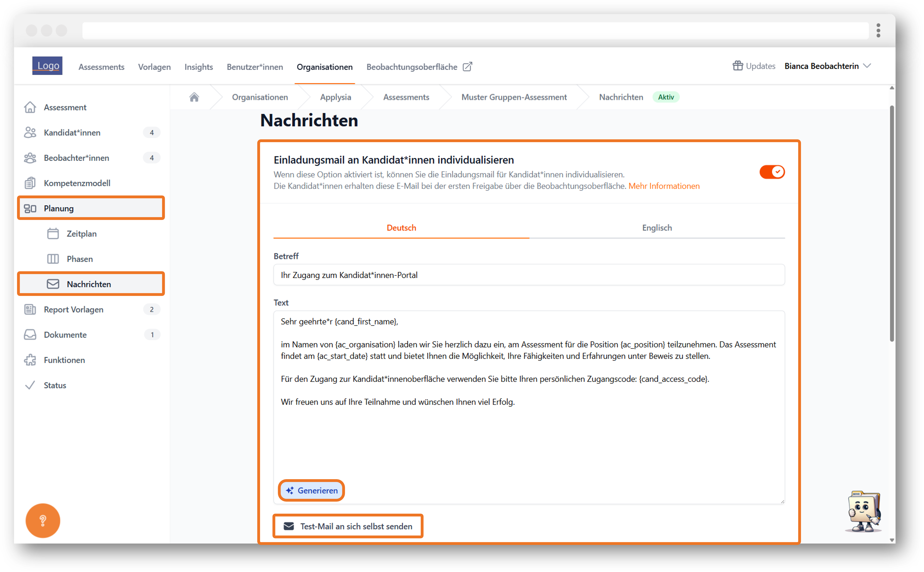Open the Assessments top navigation item
This screenshot has width=924, height=572.
click(x=101, y=67)
